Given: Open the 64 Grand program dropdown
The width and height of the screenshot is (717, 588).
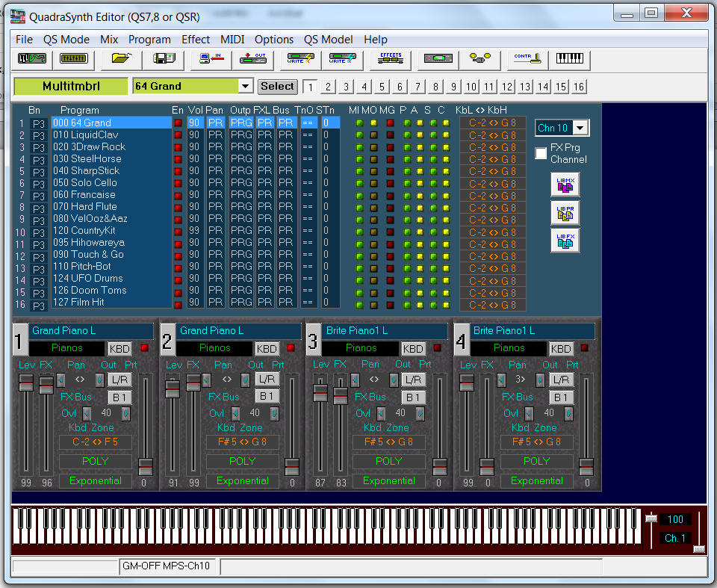Looking at the screenshot, I should (245, 86).
